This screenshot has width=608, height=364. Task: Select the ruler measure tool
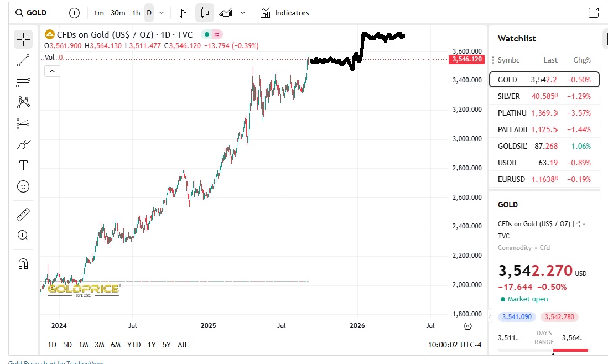pos(23,215)
